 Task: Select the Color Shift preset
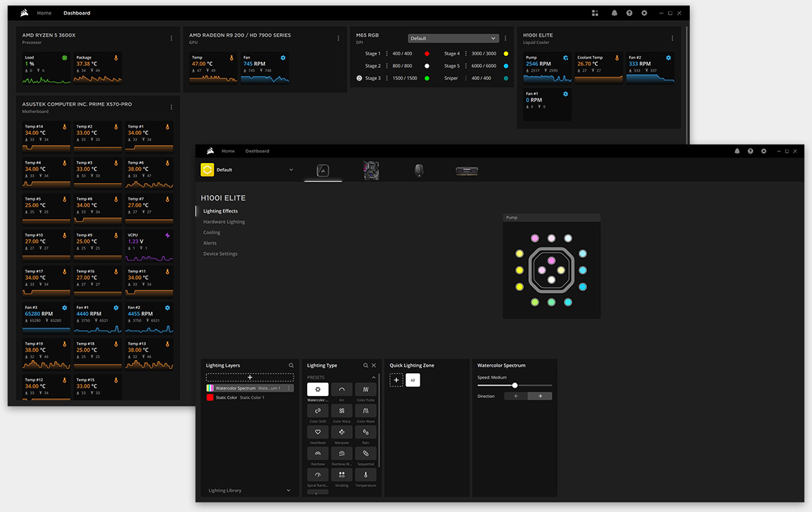tap(318, 410)
